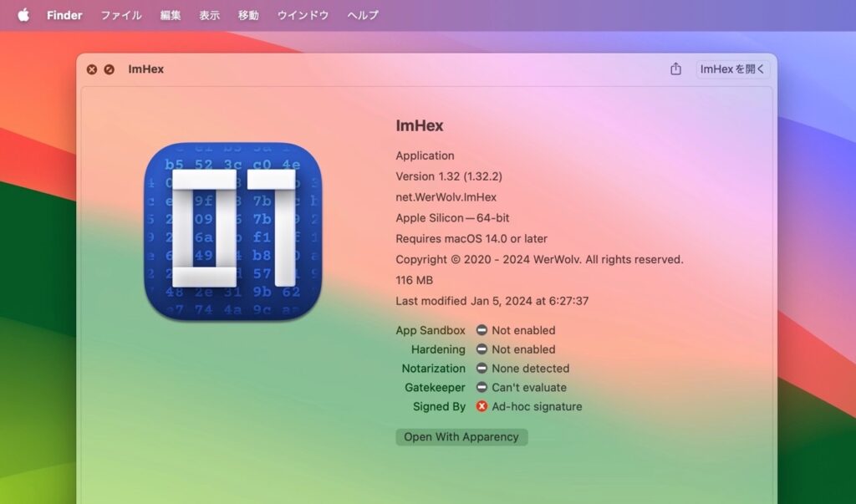Screen dimensions: 856x504
Task: Click the share icon in the toolbar
Action: 675,69
